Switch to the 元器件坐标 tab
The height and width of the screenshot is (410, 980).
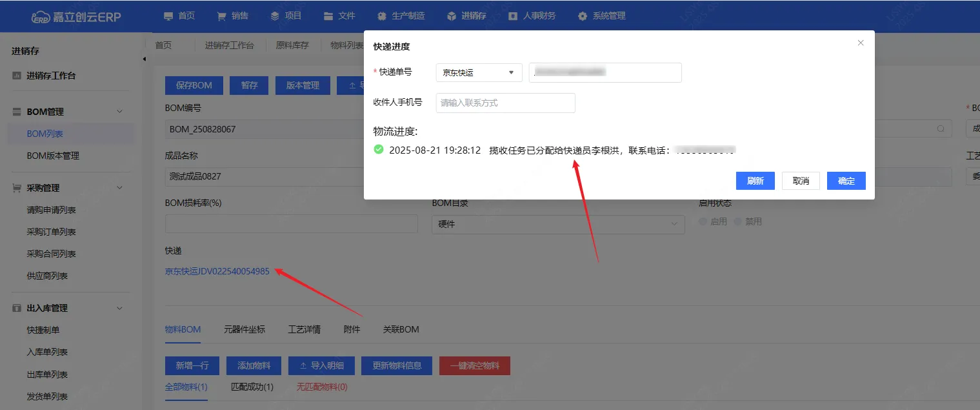pyautogui.click(x=244, y=329)
